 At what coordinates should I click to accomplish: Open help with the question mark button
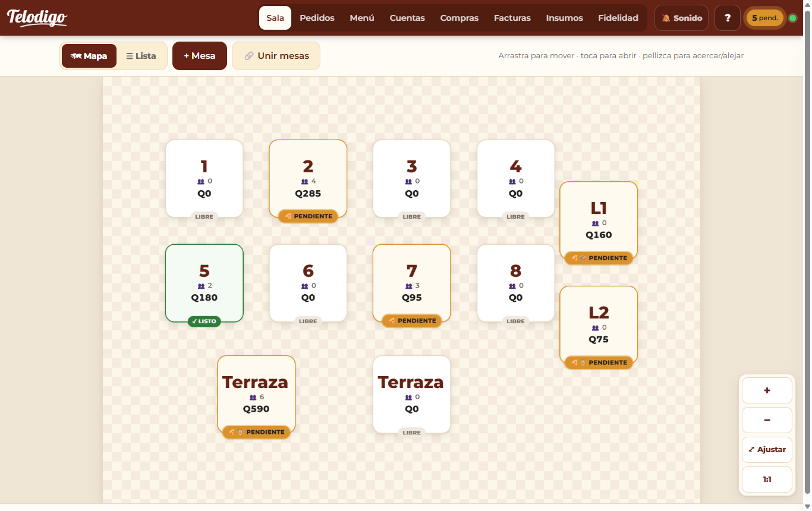click(x=728, y=18)
